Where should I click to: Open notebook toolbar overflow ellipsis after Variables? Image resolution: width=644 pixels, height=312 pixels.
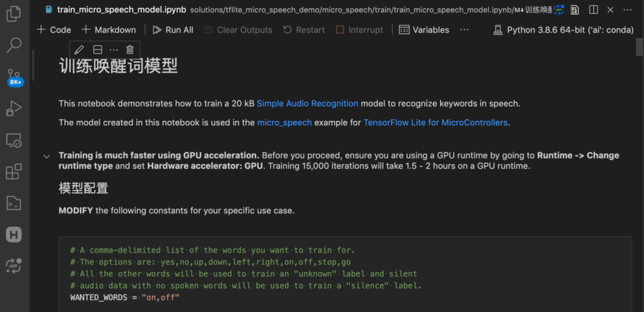click(465, 30)
